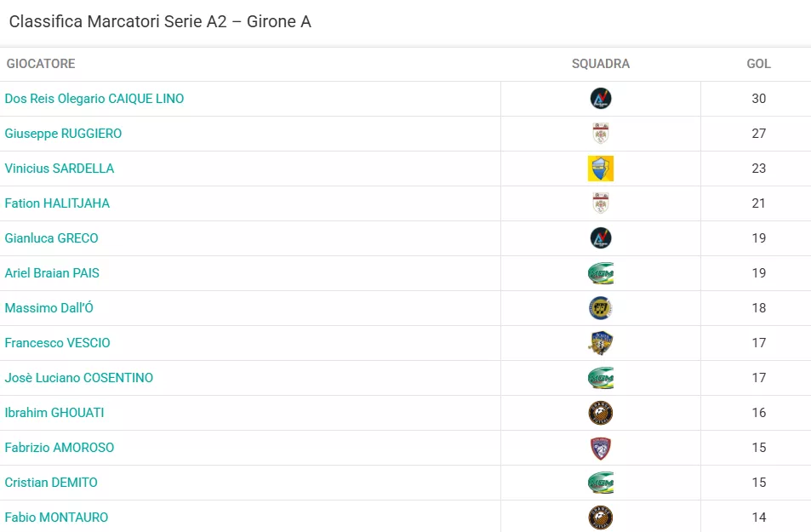Click the team crest next to Francesco VESCIO
Screen dimensions: 811x532
601,343
